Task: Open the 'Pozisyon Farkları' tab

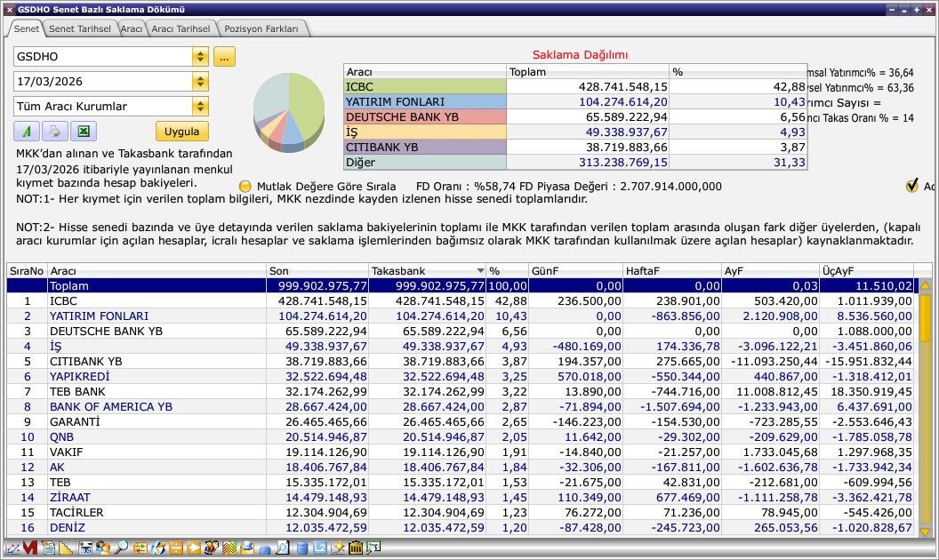Action: (x=261, y=28)
